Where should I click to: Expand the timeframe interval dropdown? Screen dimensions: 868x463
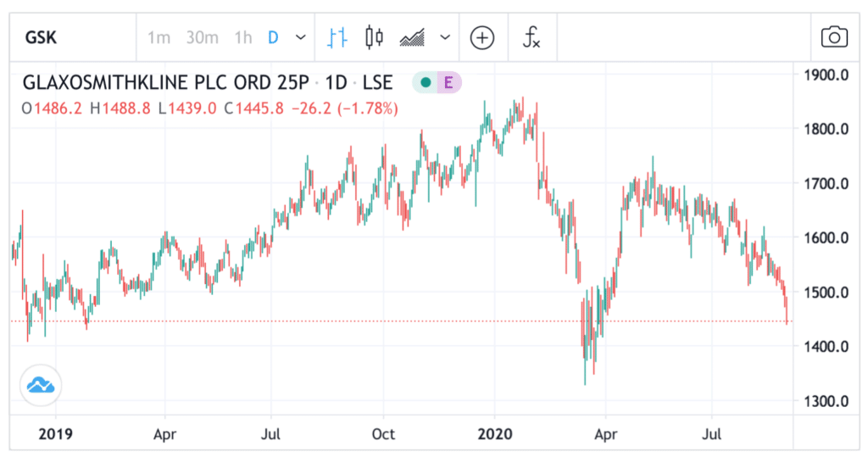point(301,37)
